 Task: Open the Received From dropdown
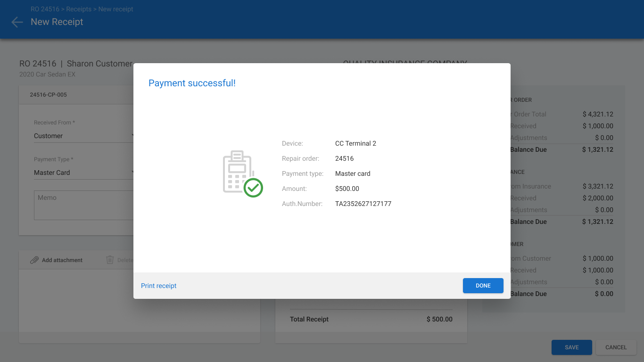[84, 136]
